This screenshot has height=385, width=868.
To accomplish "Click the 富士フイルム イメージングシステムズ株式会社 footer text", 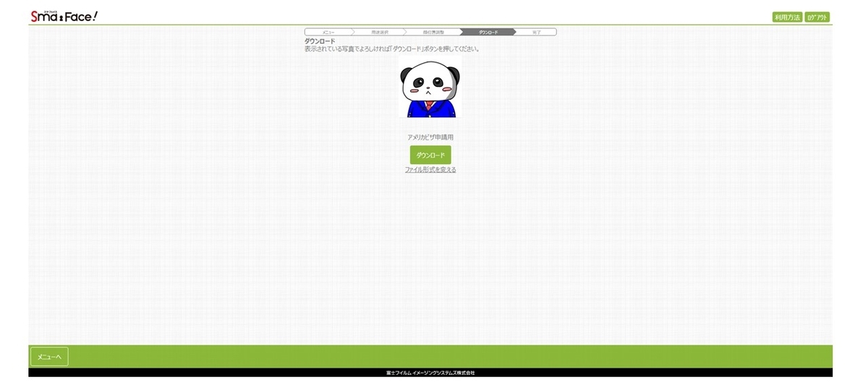I will pyautogui.click(x=430, y=373).
